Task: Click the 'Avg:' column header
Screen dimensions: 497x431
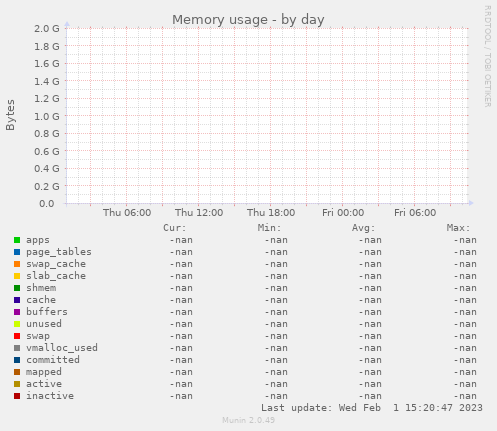Action: [364, 228]
